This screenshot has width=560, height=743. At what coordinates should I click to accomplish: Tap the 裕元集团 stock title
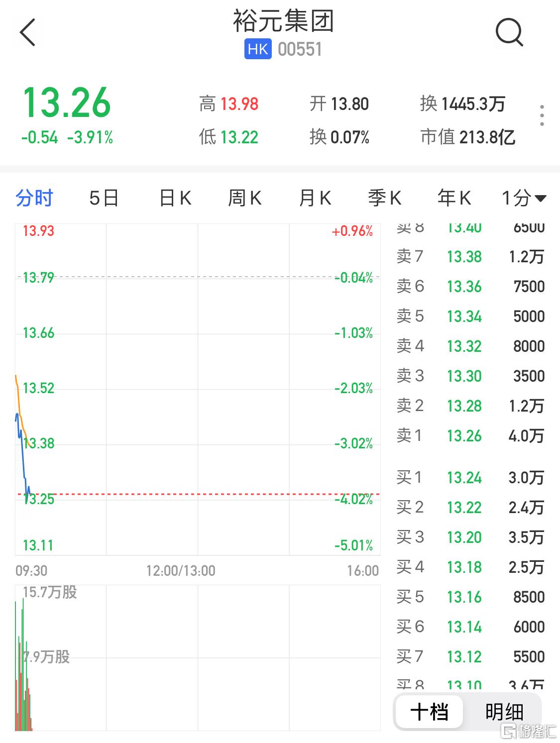283,21
